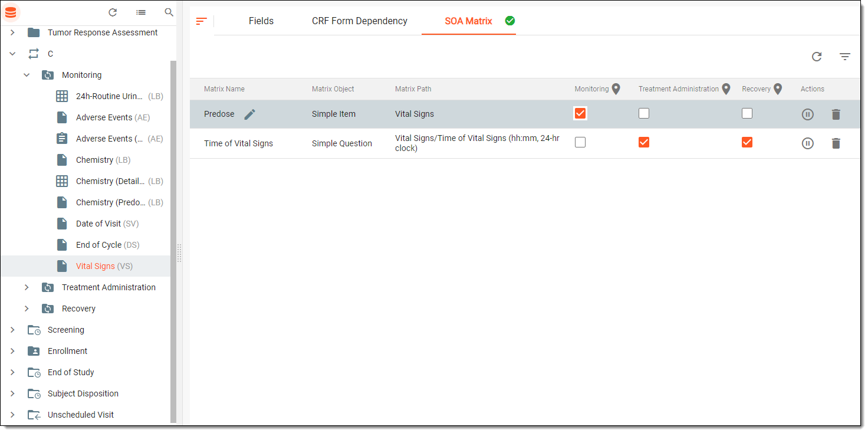Click Time of Vital Signs matrix name

pyautogui.click(x=238, y=143)
